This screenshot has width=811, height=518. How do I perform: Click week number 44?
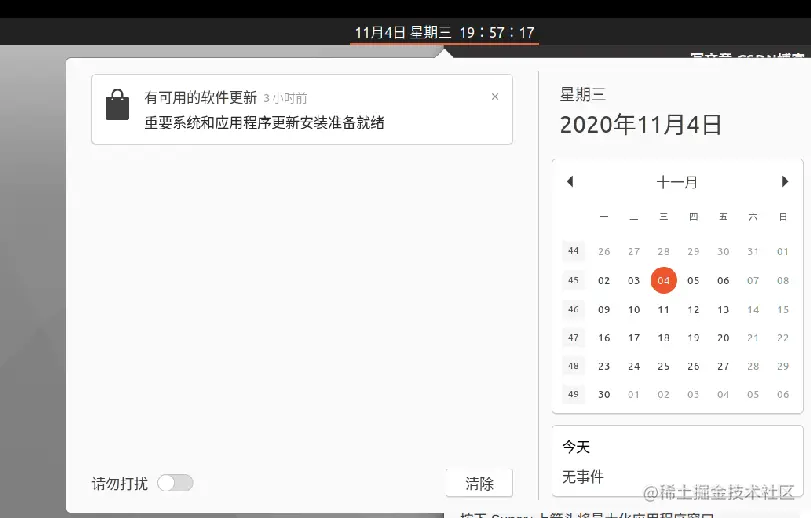click(573, 251)
